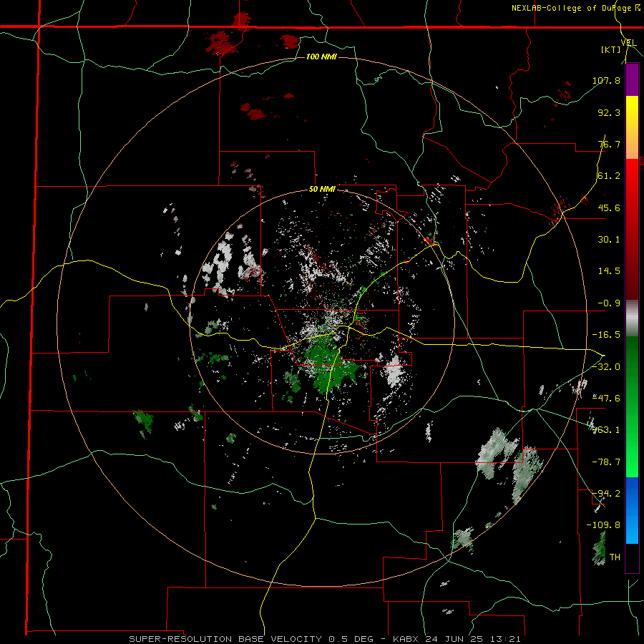
Task: Click the -94.2 velocity scale value
Action: point(606,494)
